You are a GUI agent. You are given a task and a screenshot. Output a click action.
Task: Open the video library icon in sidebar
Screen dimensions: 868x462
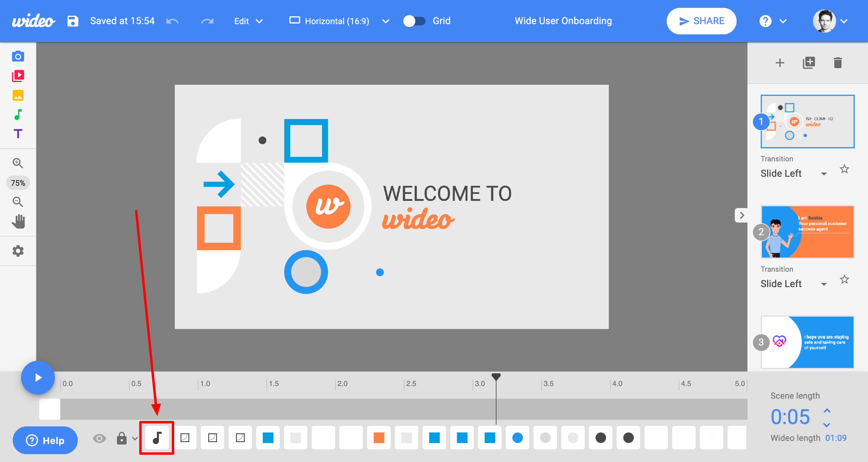(x=18, y=76)
